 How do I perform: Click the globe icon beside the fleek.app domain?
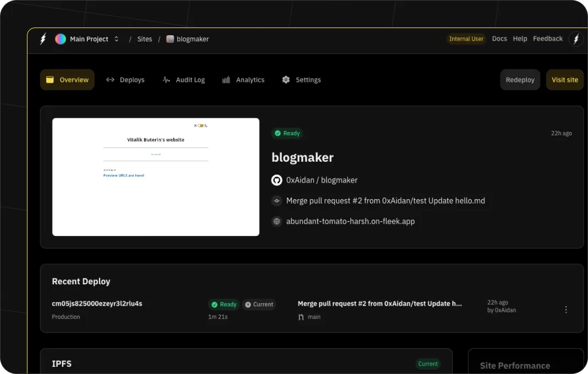(277, 221)
